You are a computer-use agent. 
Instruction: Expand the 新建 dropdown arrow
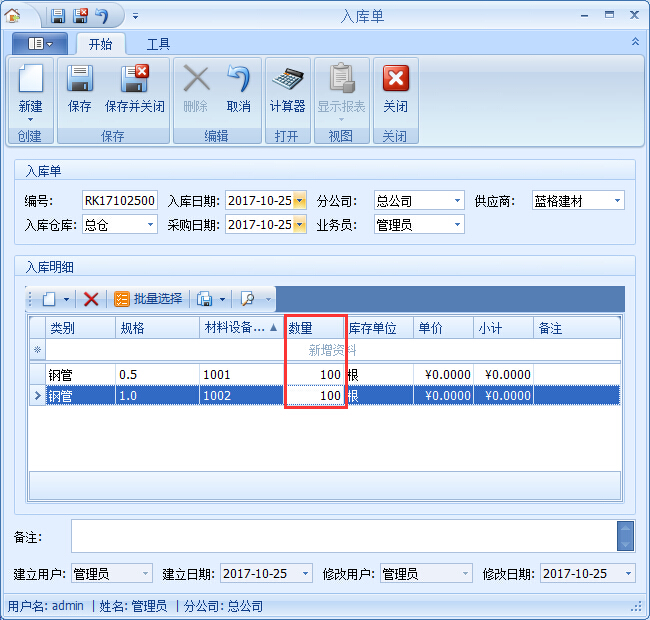[30, 120]
